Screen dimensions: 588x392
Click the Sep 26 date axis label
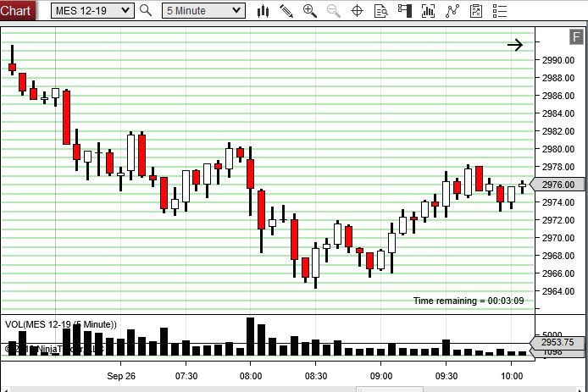click(121, 376)
